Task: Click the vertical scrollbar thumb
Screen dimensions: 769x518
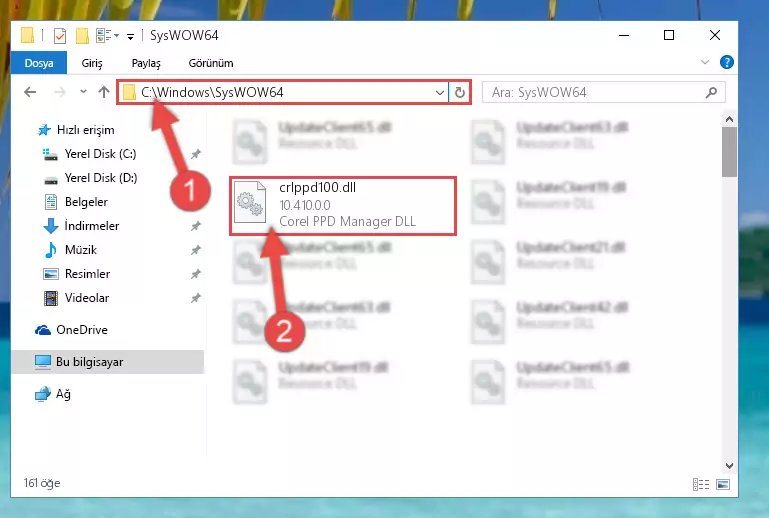Action: [x=729, y=152]
